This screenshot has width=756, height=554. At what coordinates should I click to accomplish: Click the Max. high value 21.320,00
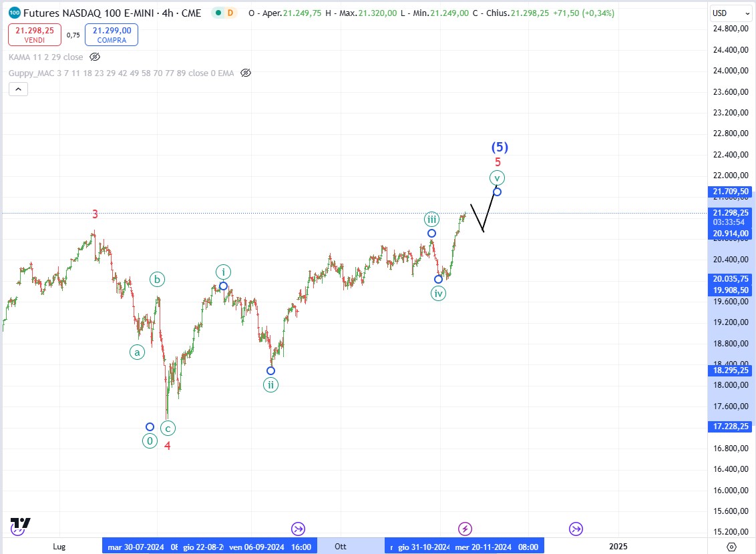(x=377, y=13)
